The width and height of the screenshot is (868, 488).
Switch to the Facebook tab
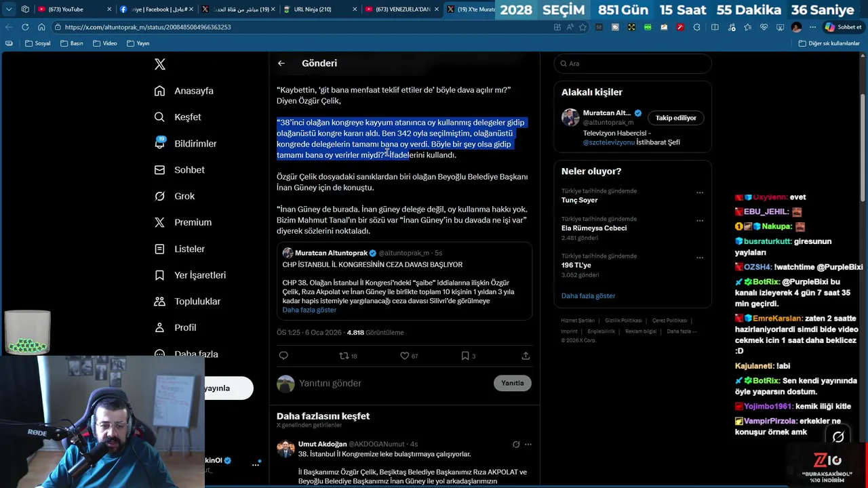[157, 9]
